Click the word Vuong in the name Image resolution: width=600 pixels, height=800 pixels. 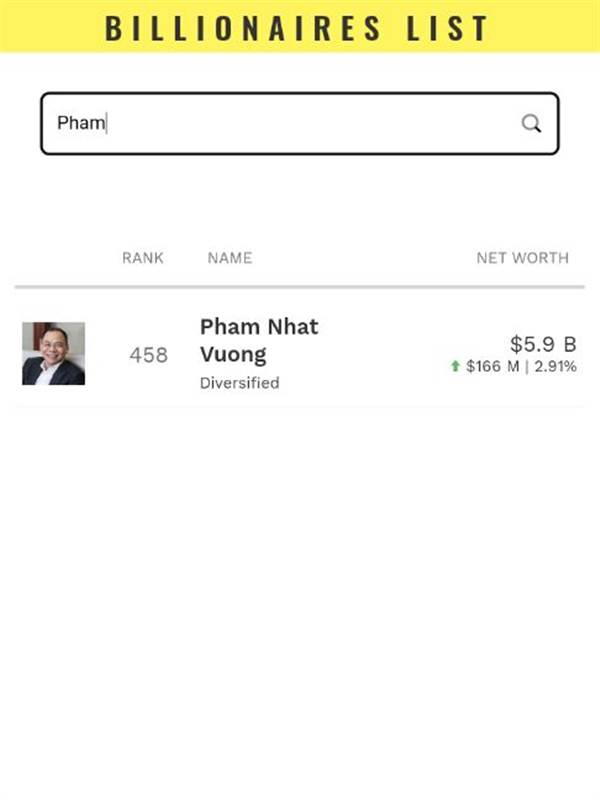[233, 354]
